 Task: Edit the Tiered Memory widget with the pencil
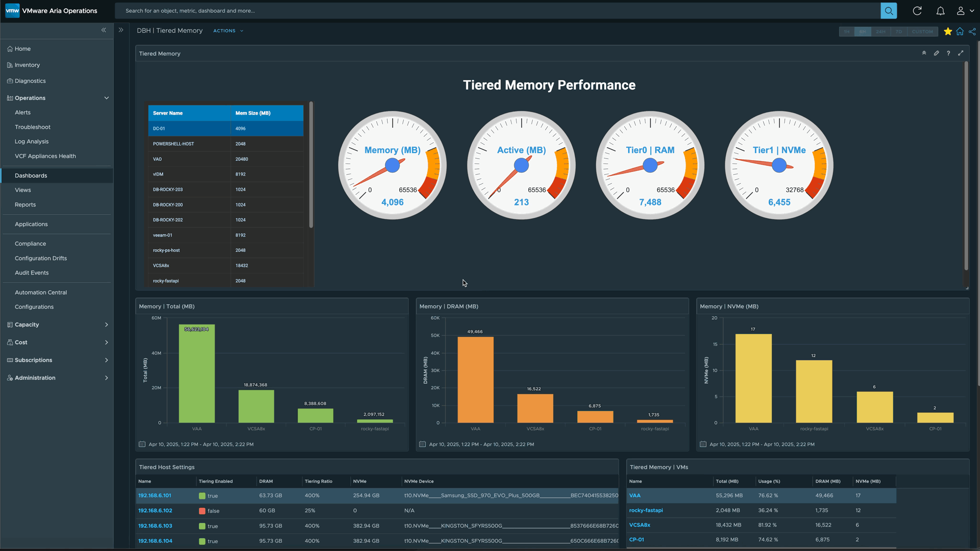click(x=936, y=53)
